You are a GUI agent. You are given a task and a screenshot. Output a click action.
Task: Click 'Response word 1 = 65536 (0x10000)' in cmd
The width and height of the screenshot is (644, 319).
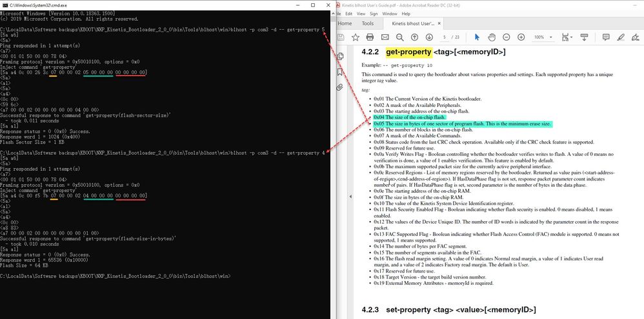(x=45, y=260)
